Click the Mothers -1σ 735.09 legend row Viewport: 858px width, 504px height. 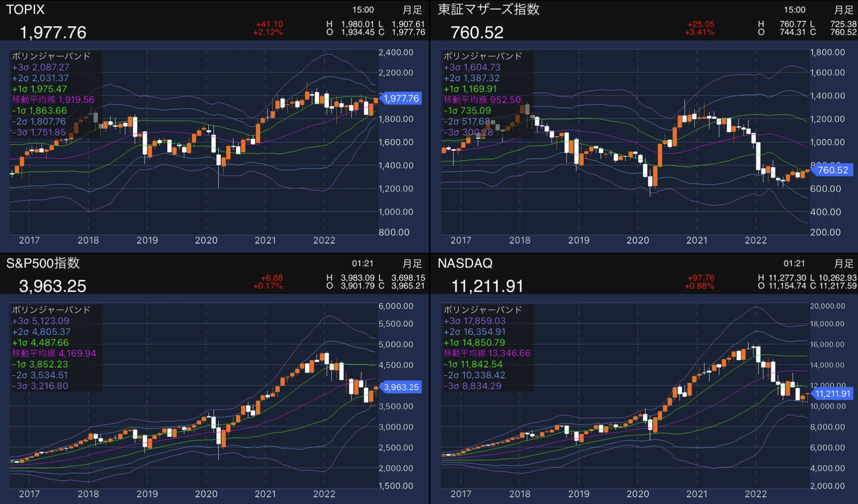[467, 110]
